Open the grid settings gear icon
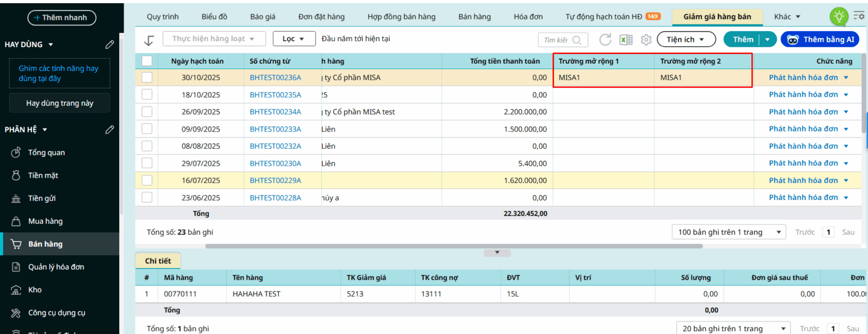The height and width of the screenshot is (334, 868). 646,40
